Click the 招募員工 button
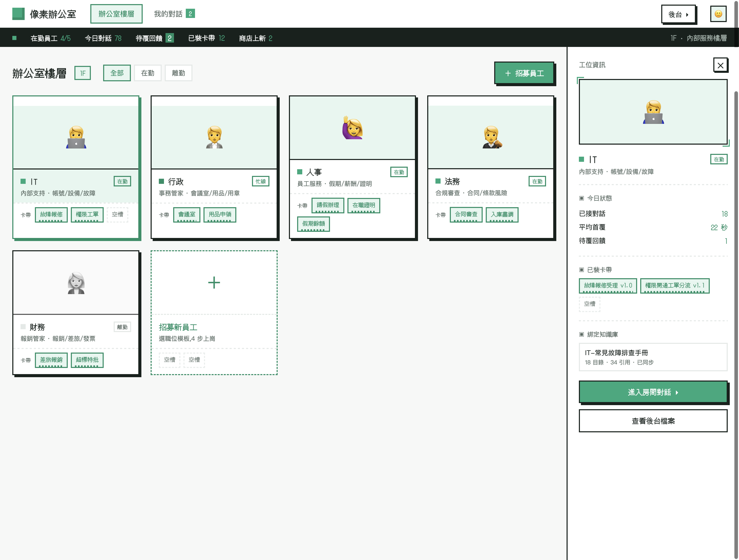The width and height of the screenshot is (739, 560). coord(524,73)
